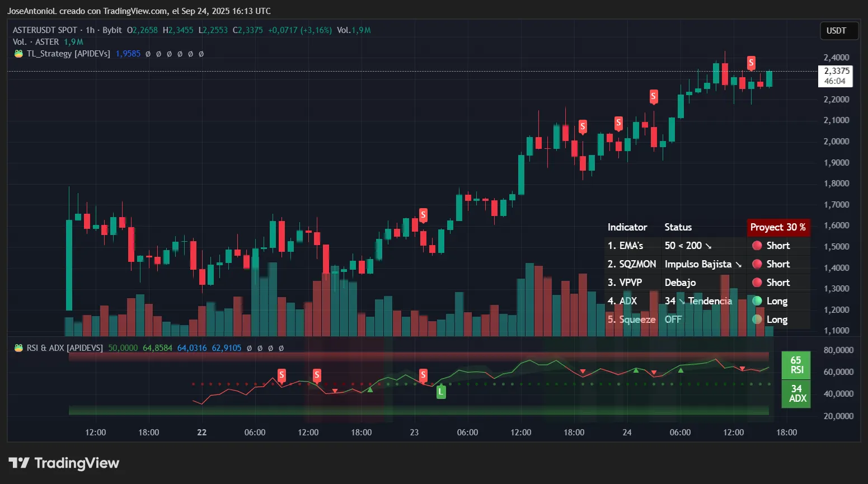Select the green L long marker in RSI pane
Image resolution: width=868 pixels, height=484 pixels.
pyautogui.click(x=441, y=392)
